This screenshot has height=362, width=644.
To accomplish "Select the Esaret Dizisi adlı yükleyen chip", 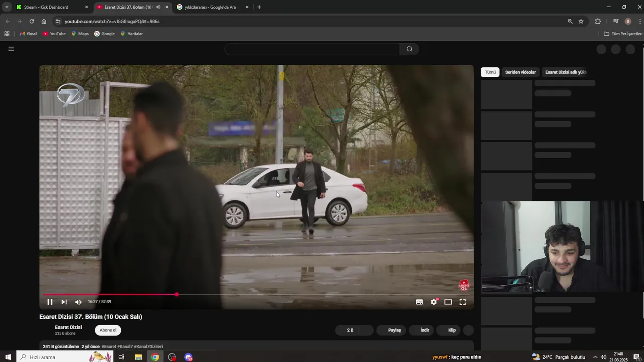I will pos(566,72).
